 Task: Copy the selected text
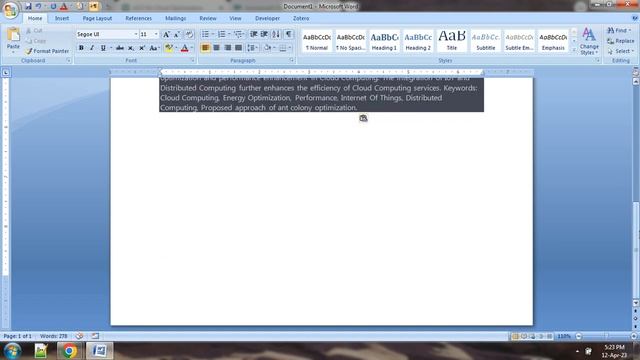(x=36, y=41)
